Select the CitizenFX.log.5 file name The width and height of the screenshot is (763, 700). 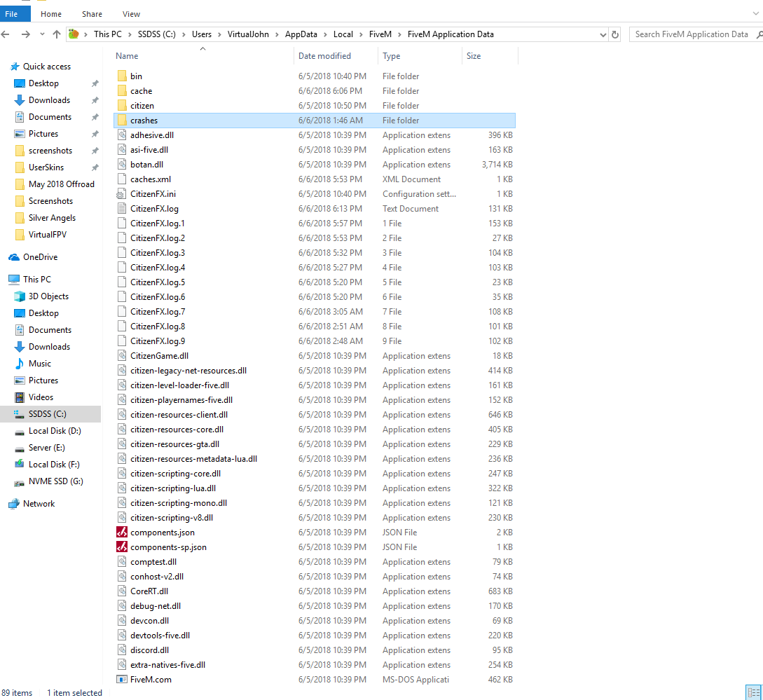[x=158, y=282]
